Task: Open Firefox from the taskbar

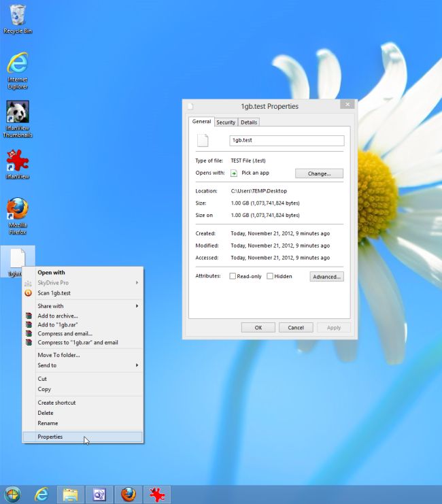Action: pyautogui.click(x=129, y=494)
